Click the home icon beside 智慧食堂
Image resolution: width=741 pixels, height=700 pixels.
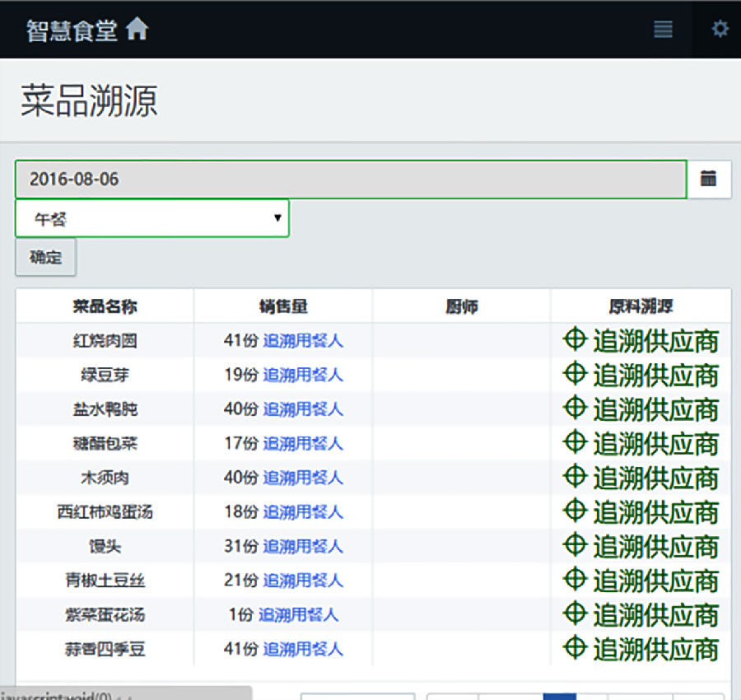[137, 30]
